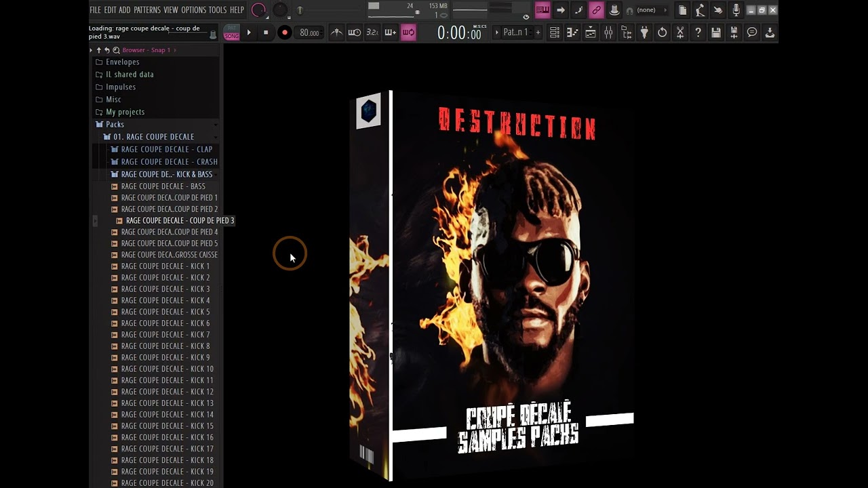Open the EDIT menu
Image resolution: width=868 pixels, height=488 pixels.
point(110,10)
